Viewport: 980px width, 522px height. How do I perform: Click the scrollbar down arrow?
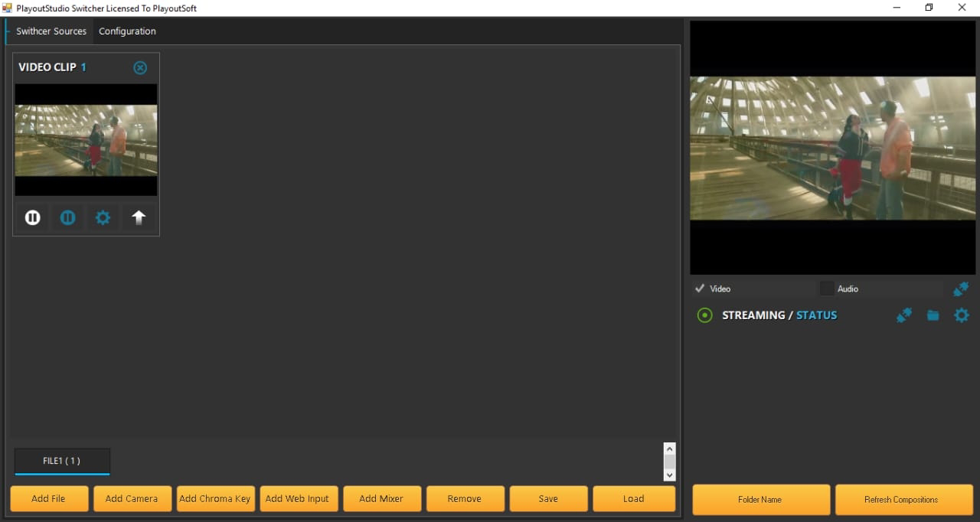click(x=670, y=475)
